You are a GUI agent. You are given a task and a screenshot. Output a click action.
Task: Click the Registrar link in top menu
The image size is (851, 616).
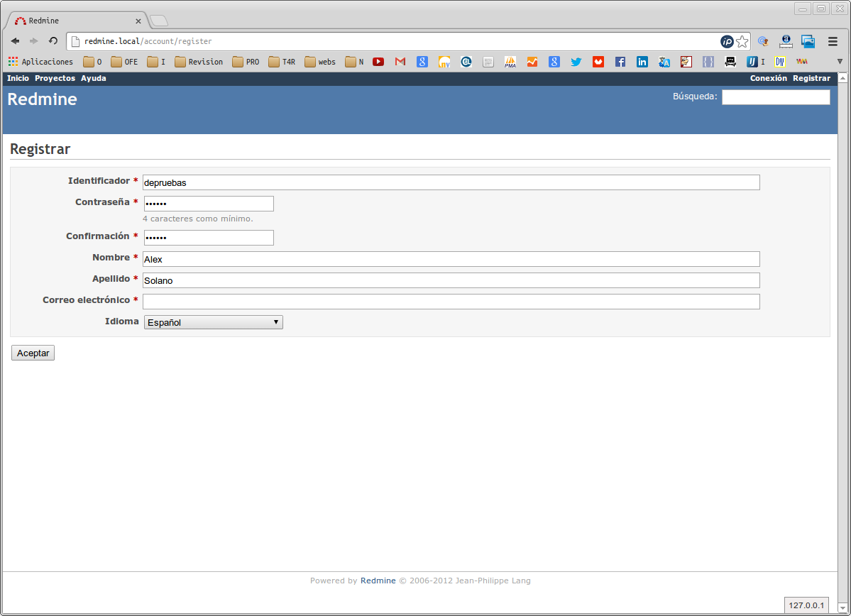(811, 78)
